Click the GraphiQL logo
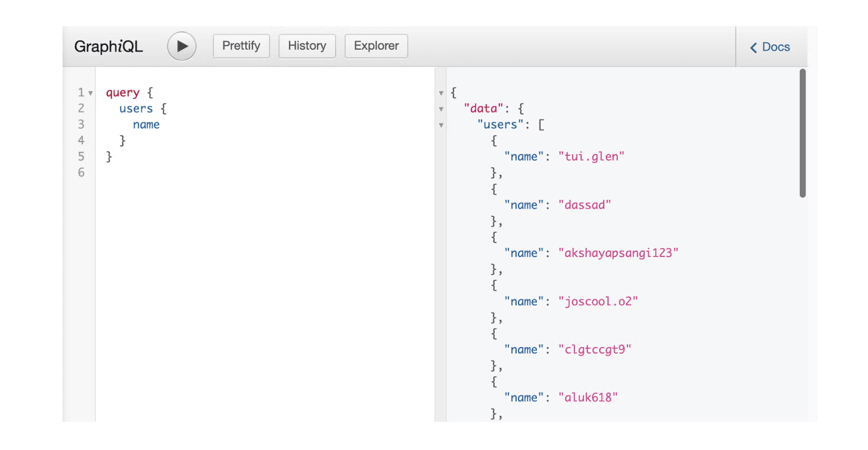The width and height of the screenshot is (868, 450). pos(108,46)
